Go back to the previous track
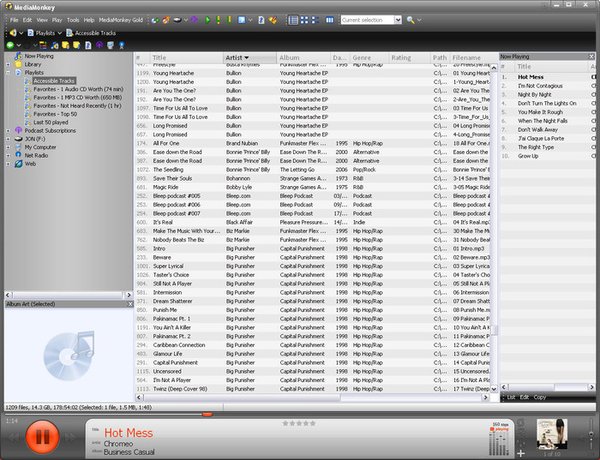This screenshot has width=600, height=460. pos(14,437)
